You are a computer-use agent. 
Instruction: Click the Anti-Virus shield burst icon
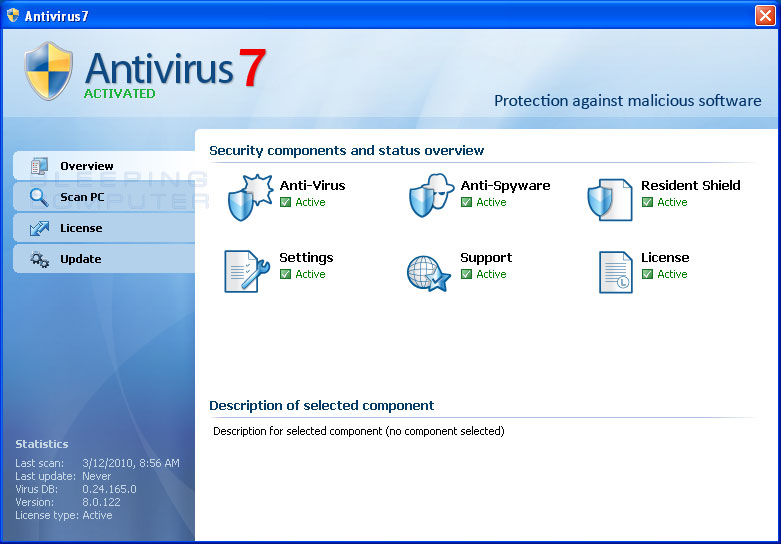coord(251,197)
